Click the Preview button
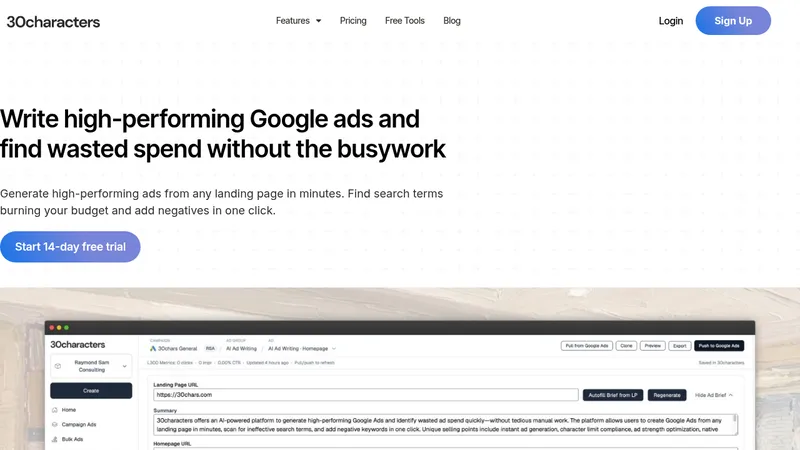Screen dimensions: 800x450 click(x=653, y=346)
